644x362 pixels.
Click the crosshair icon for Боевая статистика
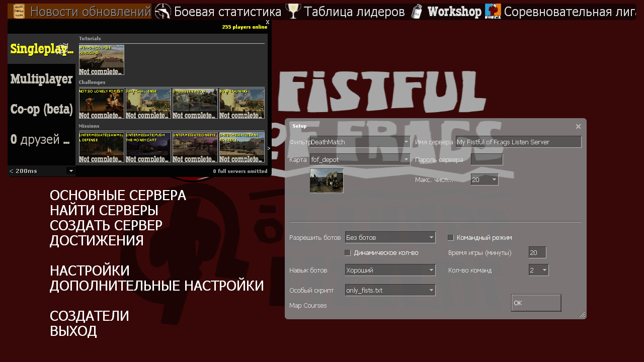coord(163,11)
